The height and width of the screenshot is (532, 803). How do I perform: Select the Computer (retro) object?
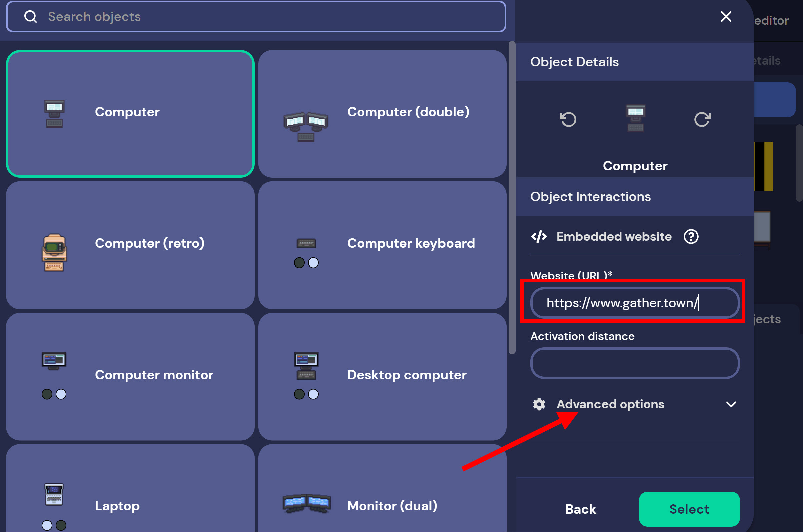point(130,245)
